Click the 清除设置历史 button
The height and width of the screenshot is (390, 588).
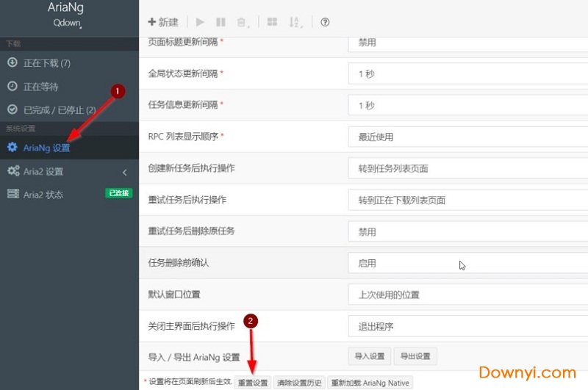tap(298, 383)
